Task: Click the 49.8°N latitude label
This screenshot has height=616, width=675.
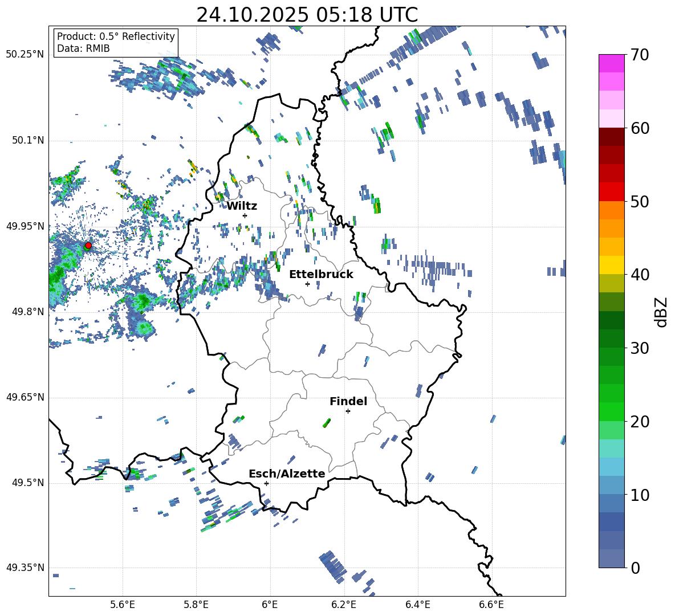Action: pyautogui.click(x=27, y=312)
